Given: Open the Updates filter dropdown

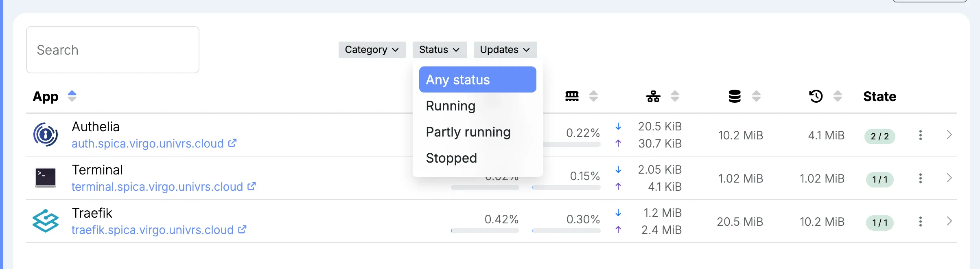Looking at the screenshot, I should pos(505,50).
